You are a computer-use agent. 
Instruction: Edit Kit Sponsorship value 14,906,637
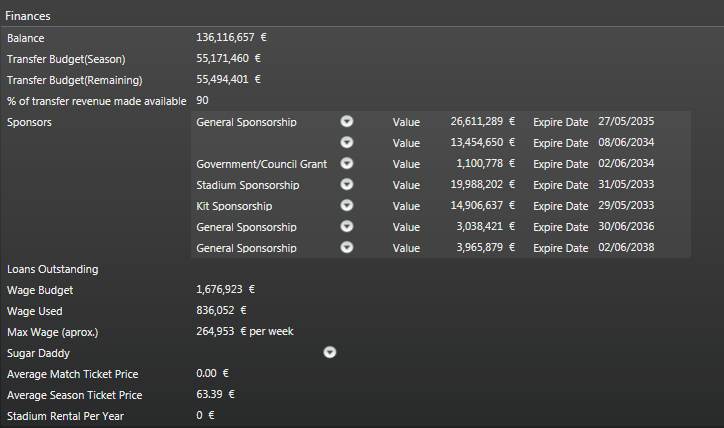(477, 205)
